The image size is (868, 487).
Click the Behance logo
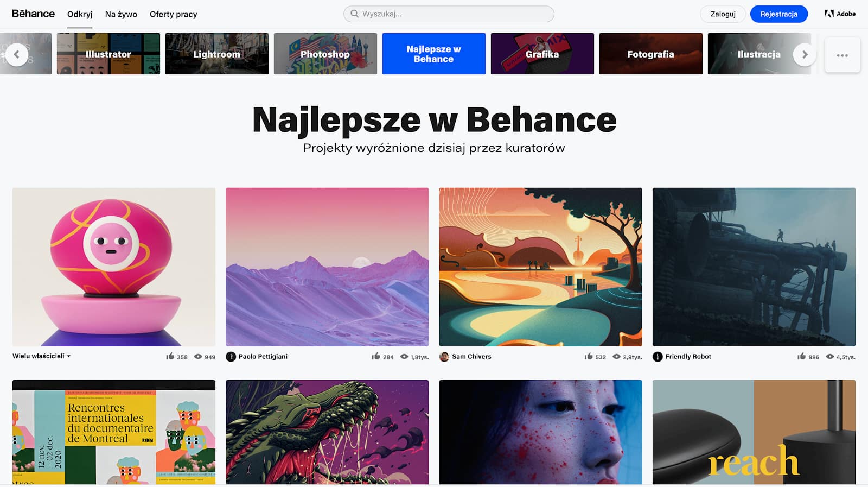pyautogui.click(x=33, y=14)
